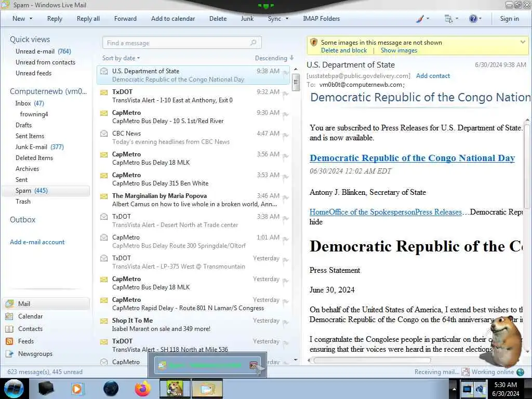Select the Inbox (47) folder
Screen dimensions: 532x399
(x=30, y=103)
